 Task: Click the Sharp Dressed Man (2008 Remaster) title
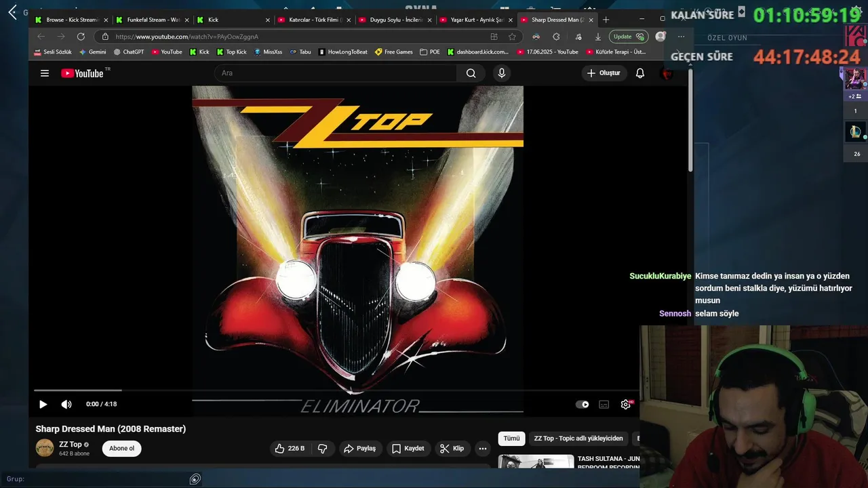tap(111, 429)
